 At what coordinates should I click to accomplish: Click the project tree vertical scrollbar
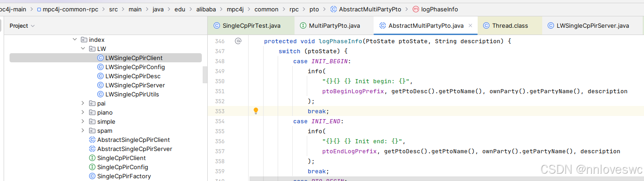point(205,75)
